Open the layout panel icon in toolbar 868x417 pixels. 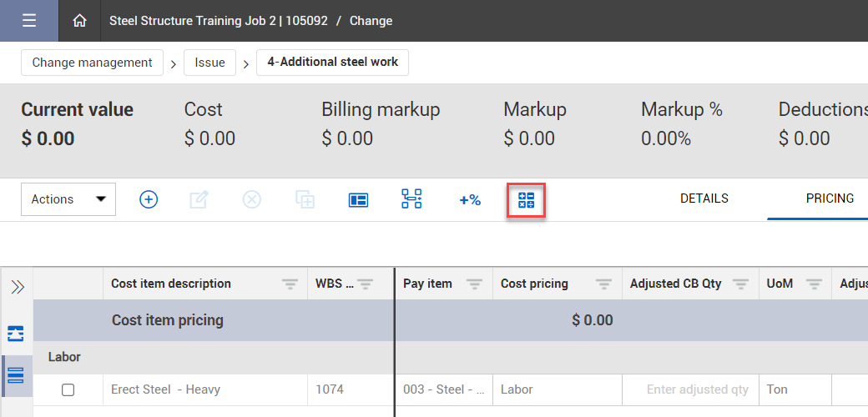358,199
